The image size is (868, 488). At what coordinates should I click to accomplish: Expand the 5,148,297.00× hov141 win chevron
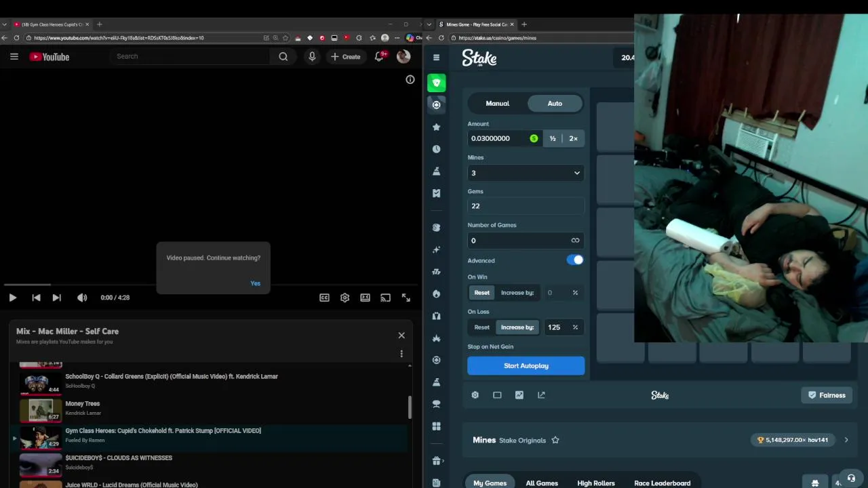click(846, 440)
